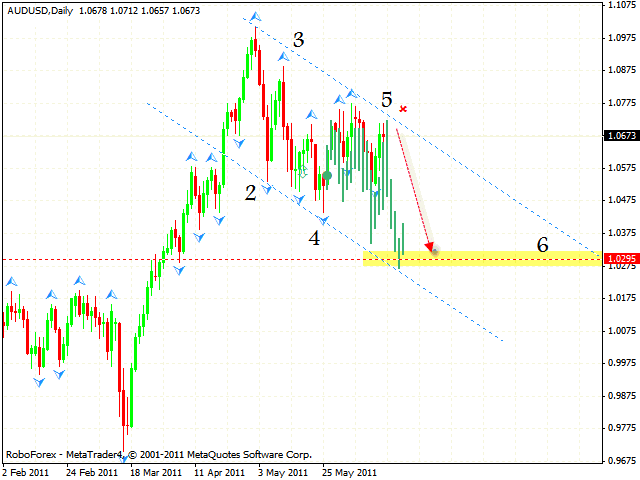Click fractal arrow below the March low candle
The image size is (640, 480).
(x=125, y=456)
